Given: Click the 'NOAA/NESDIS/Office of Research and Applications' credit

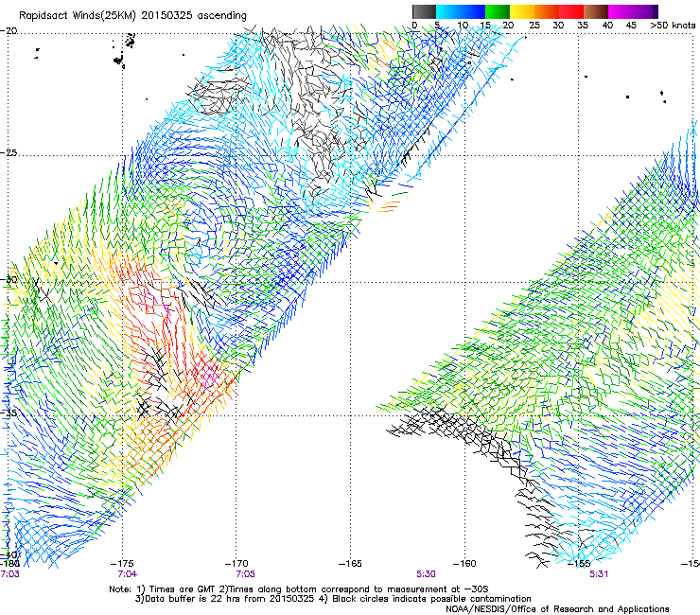Looking at the screenshot, I should (557, 609).
